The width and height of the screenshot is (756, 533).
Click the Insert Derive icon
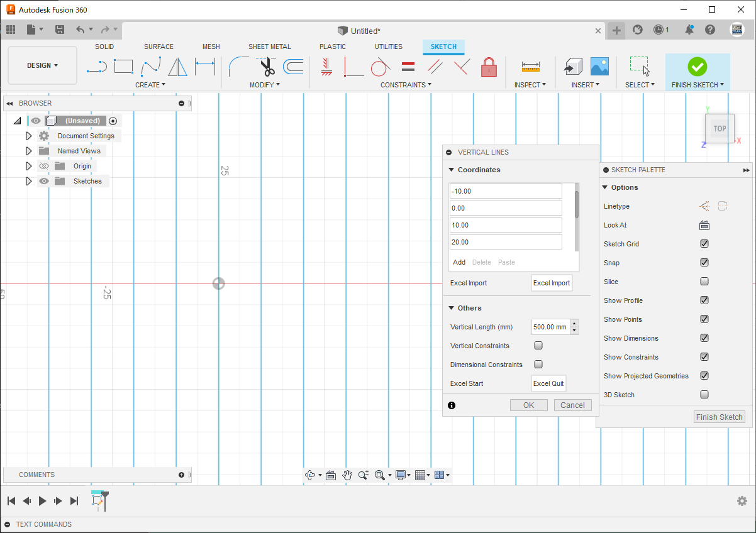[572, 66]
